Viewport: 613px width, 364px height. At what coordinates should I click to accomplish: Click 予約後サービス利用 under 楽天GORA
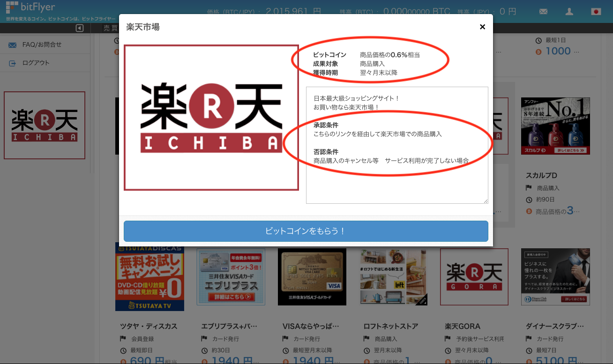(480, 339)
